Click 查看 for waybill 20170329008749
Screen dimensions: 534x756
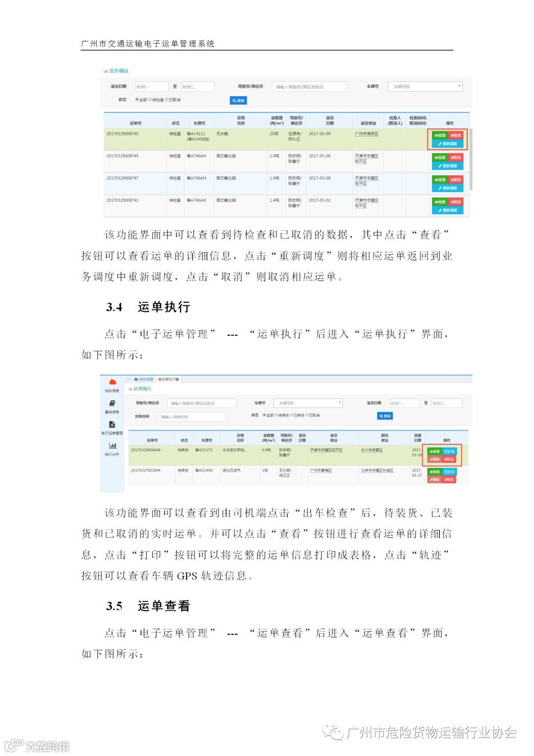click(440, 135)
